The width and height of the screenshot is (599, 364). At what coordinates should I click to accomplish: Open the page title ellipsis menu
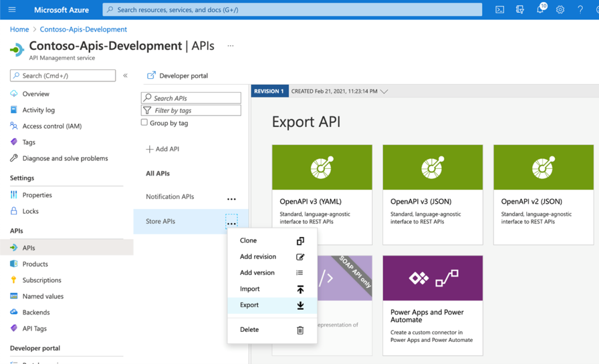pos(230,46)
